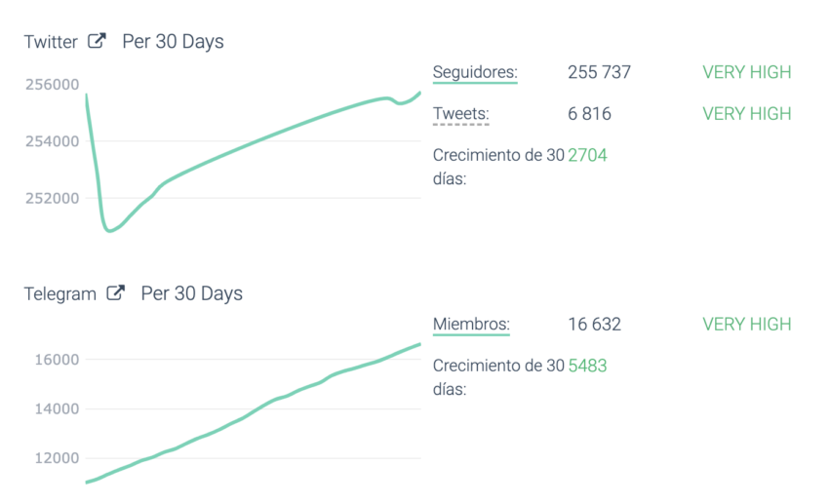829x504 pixels.
Task: Select the Tweets metric label
Action: pos(461,113)
